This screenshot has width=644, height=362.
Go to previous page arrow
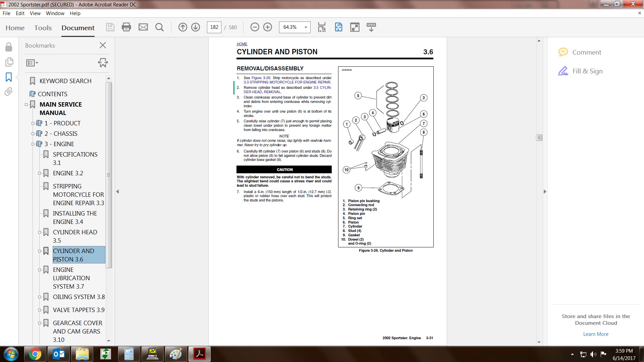pyautogui.click(x=182, y=27)
